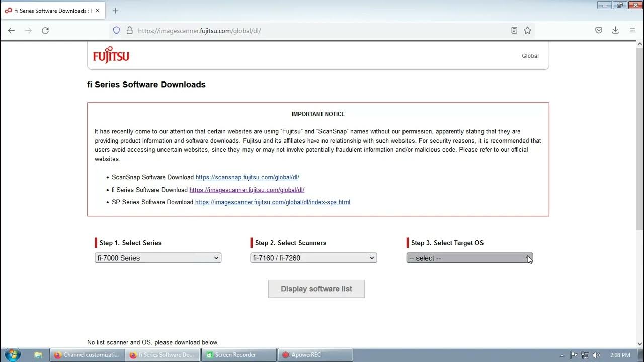This screenshot has width=644, height=362.
Task: Switch to Screen Recorder taskbar item
Action: [238, 355]
